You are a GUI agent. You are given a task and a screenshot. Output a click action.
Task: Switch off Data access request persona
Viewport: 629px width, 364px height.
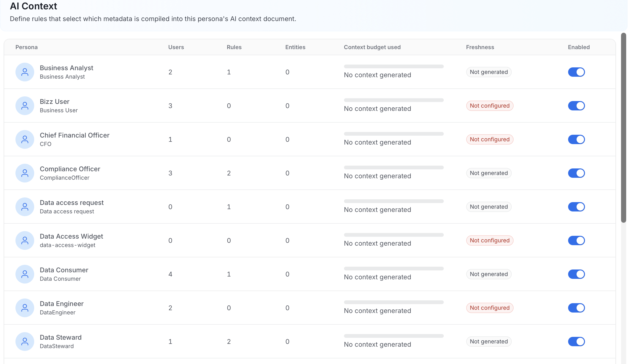pos(576,207)
